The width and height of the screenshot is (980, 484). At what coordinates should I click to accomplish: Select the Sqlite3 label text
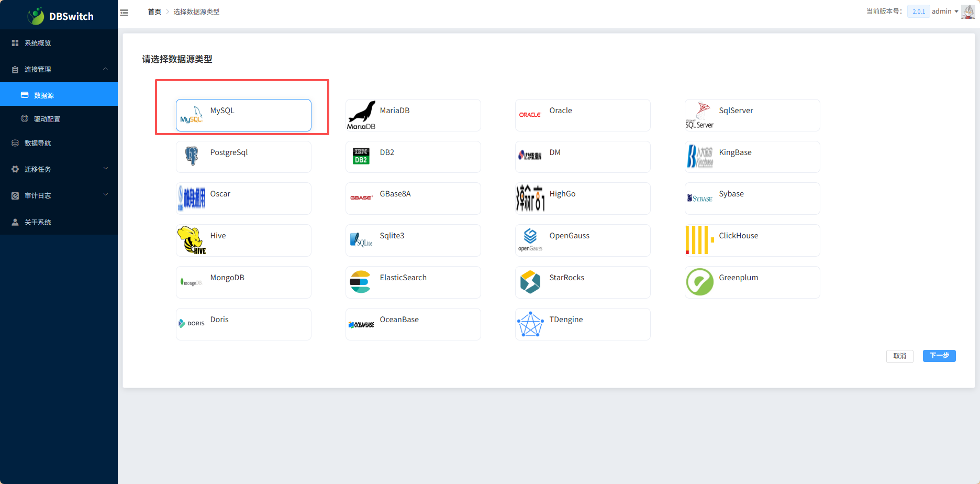[392, 236]
